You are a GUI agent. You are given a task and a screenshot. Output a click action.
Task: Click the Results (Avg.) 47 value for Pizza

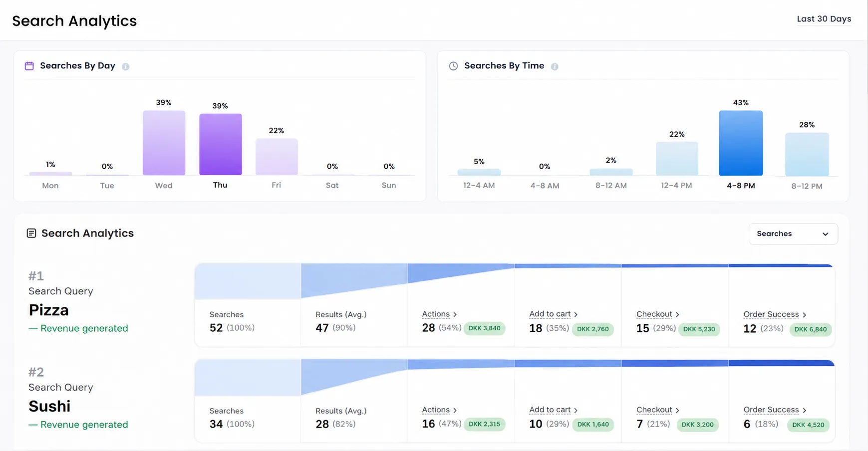pyautogui.click(x=322, y=328)
